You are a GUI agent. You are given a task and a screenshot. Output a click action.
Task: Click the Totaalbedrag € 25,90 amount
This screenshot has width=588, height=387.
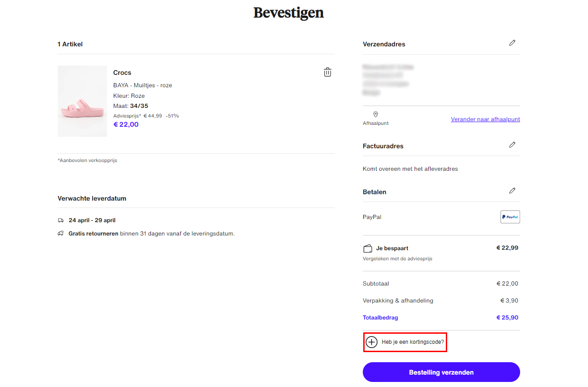(x=507, y=318)
